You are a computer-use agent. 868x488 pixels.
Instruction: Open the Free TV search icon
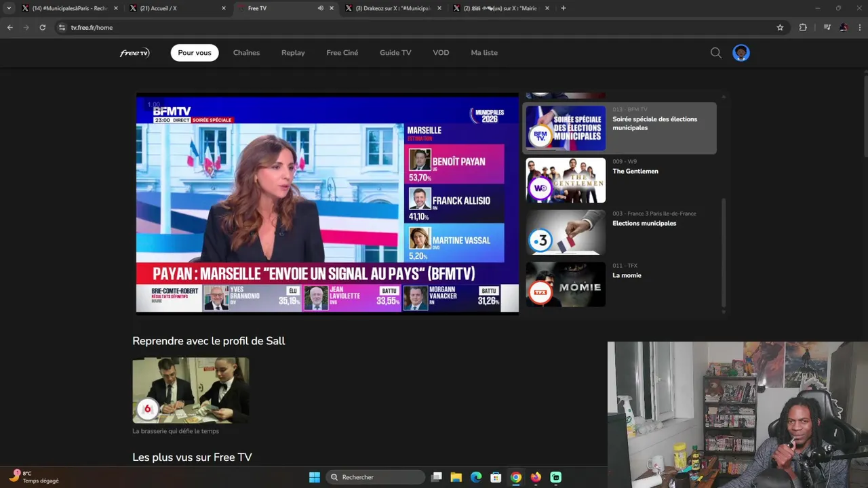715,53
